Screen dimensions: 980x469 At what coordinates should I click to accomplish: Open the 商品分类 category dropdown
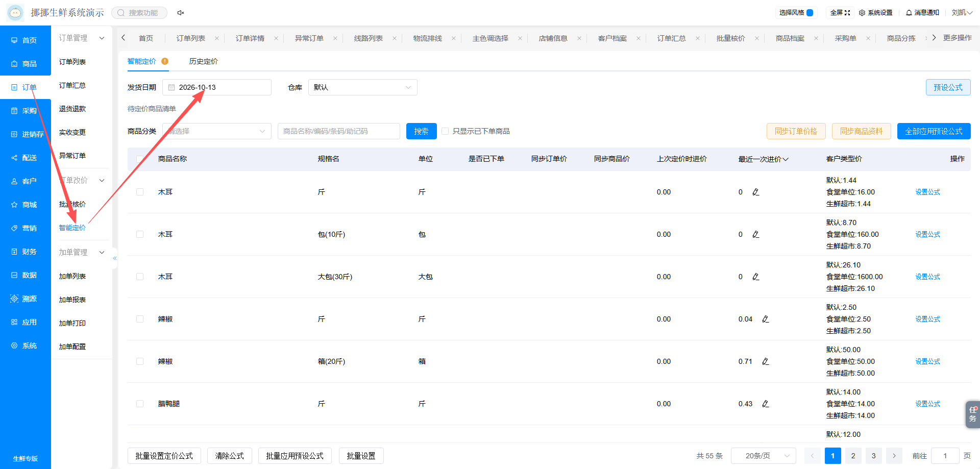[x=217, y=131]
